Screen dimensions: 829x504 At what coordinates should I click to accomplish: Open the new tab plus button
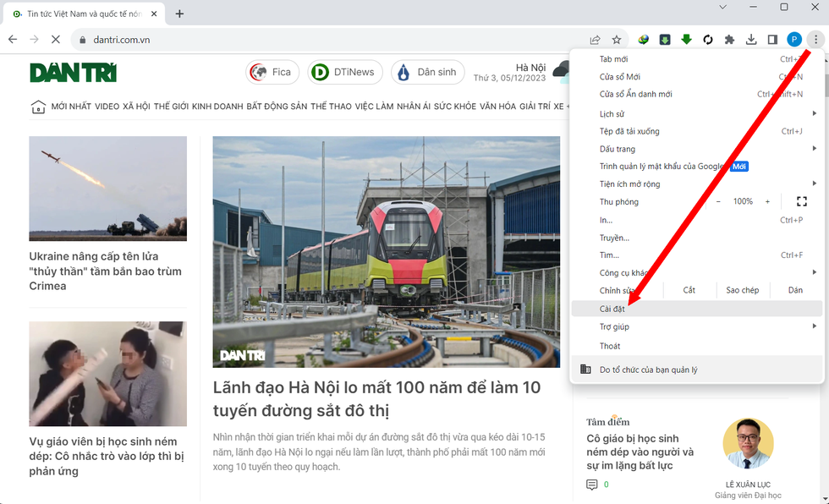(x=179, y=14)
